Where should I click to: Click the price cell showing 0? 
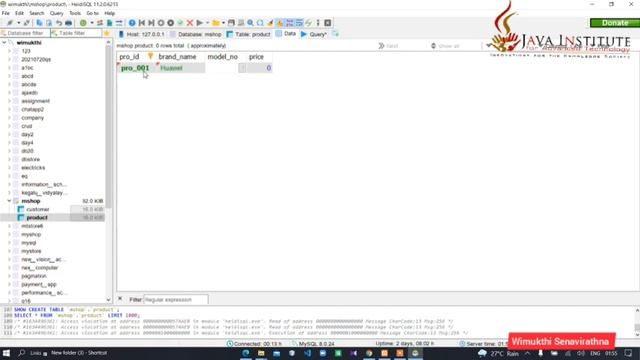click(260, 68)
